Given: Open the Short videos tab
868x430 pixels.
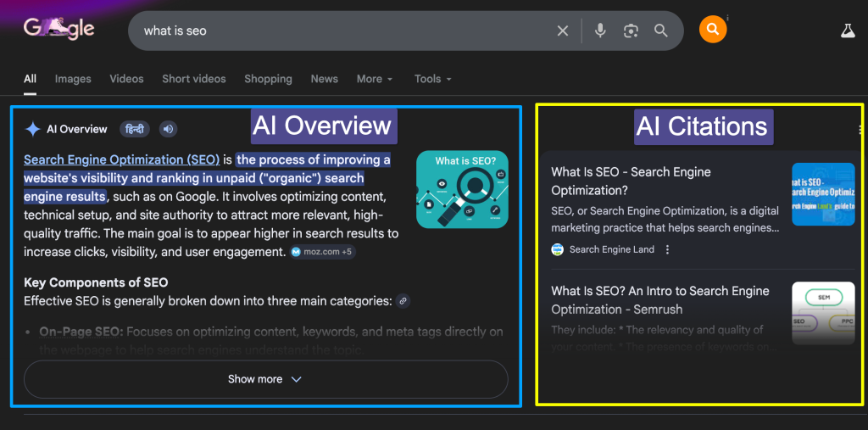Looking at the screenshot, I should click(x=194, y=79).
